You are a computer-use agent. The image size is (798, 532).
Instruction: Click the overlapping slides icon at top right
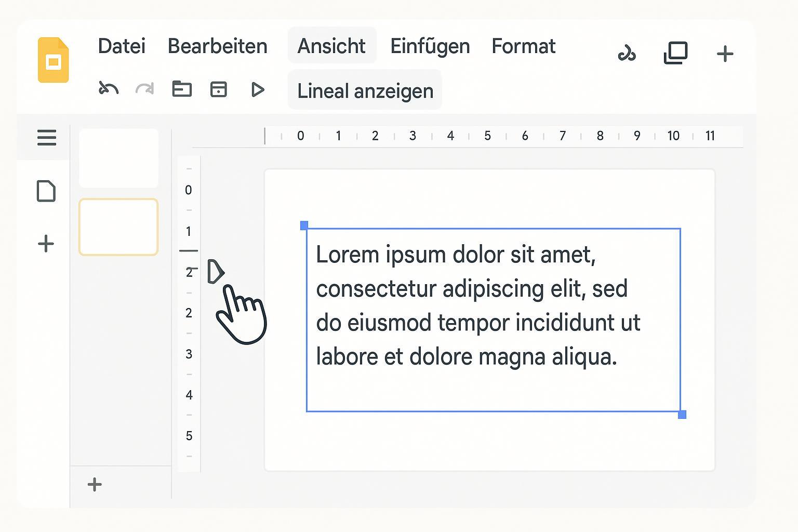[675, 53]
